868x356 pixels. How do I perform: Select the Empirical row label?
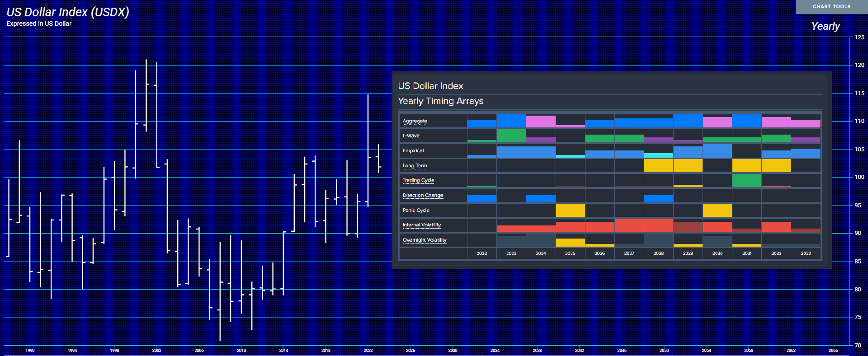[413, 150]
